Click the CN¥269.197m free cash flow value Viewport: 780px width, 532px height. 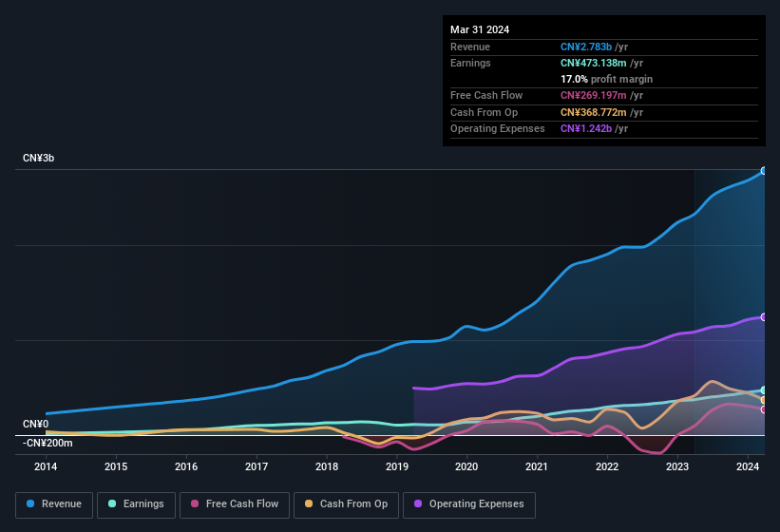594,95
